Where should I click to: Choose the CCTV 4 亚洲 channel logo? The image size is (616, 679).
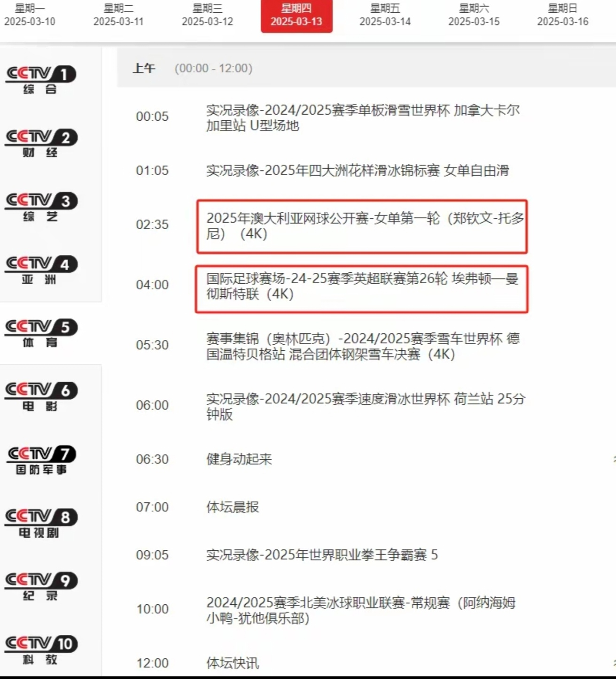pos(41,271)
